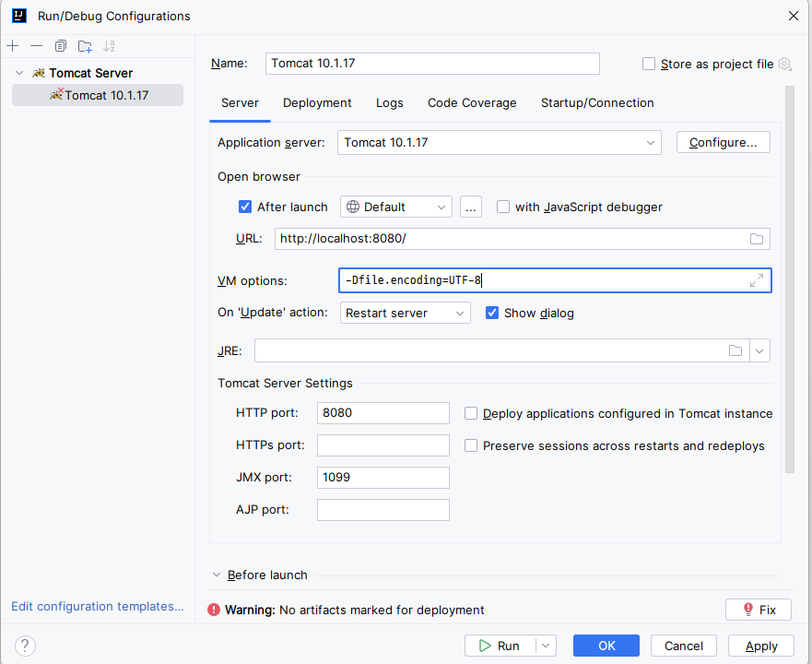Screen dimensions: 812x664
Task: Click the ellipsis button to choose a browser
Action: pyautogui.click(x=471, y=207)
